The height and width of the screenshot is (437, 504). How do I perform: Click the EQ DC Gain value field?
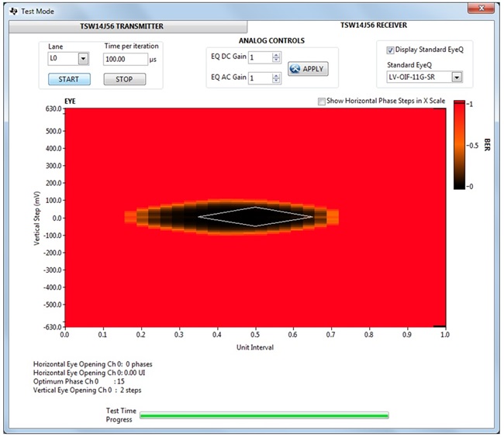pos(261,57)
